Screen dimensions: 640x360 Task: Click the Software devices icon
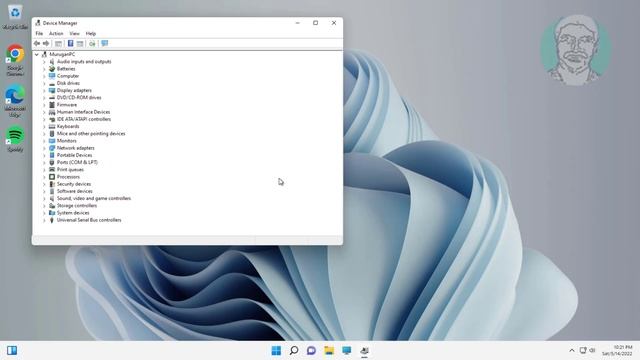(52, 191)
